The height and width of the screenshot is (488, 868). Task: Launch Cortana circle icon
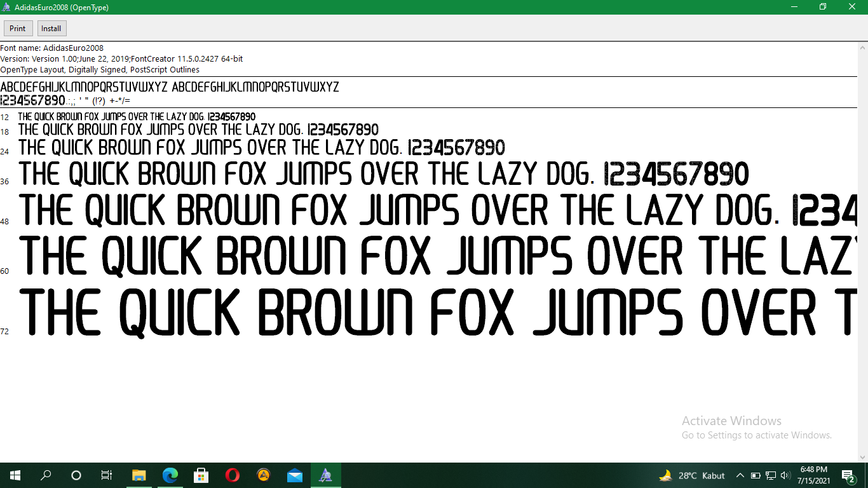76,475
